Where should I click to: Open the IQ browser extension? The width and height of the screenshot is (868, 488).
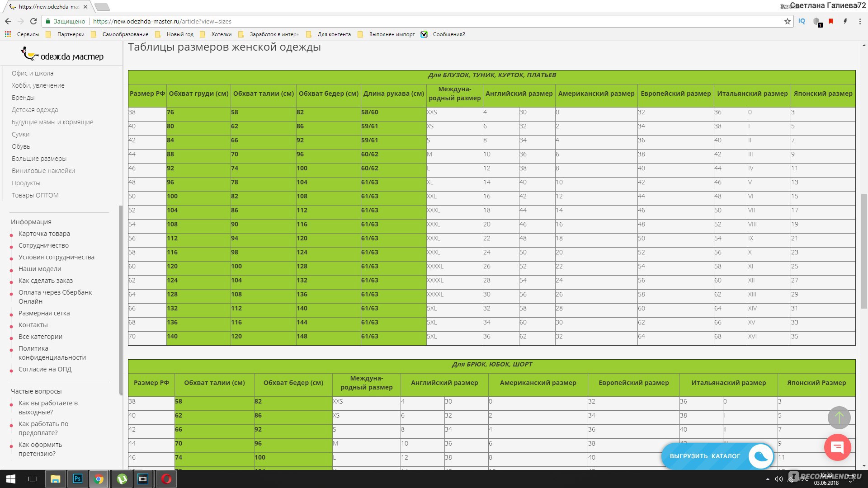tap(802, 21)
